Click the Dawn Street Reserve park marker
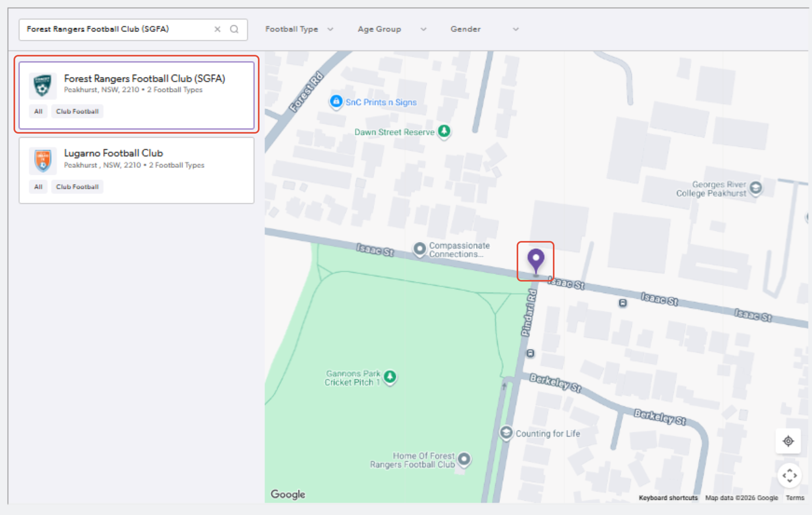This screenshot has height=515, width=812. tap(444, 131)
